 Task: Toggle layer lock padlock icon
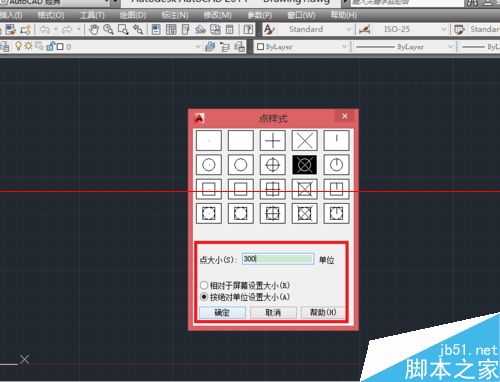point(51,46)
